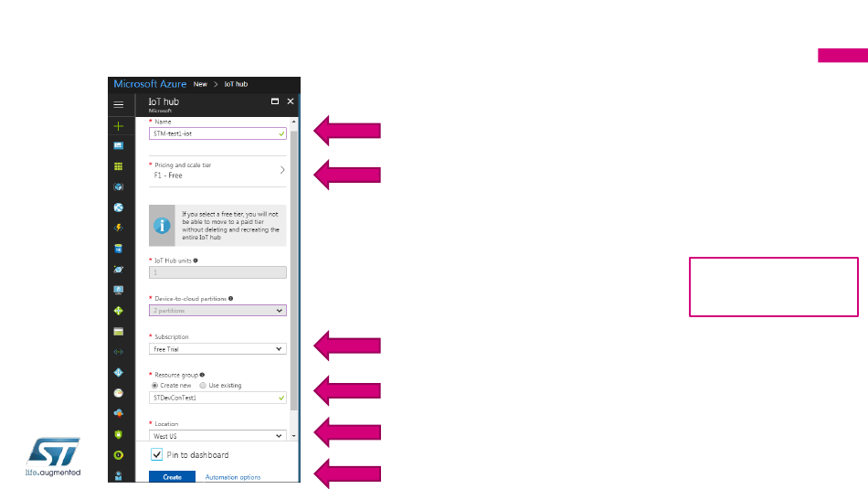Open Security Center shield icon
The image size is (868, 489).
click(119, 434)
